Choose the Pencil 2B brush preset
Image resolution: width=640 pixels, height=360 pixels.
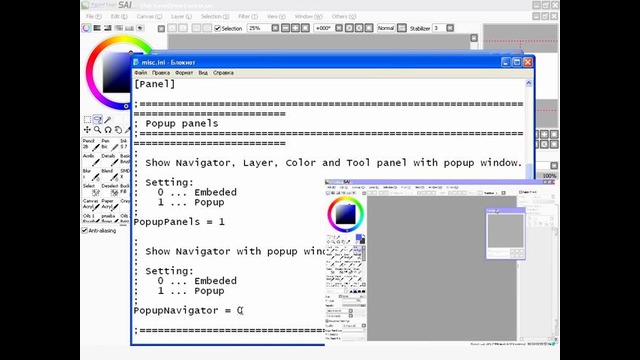(91, 144)
